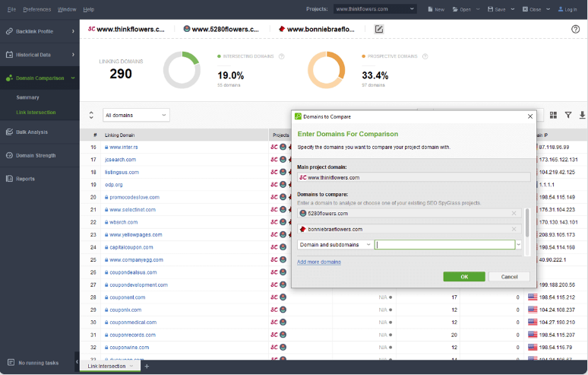Open the Help menu
The width and height of the screenshot is (588, 375).
(88, 9)
